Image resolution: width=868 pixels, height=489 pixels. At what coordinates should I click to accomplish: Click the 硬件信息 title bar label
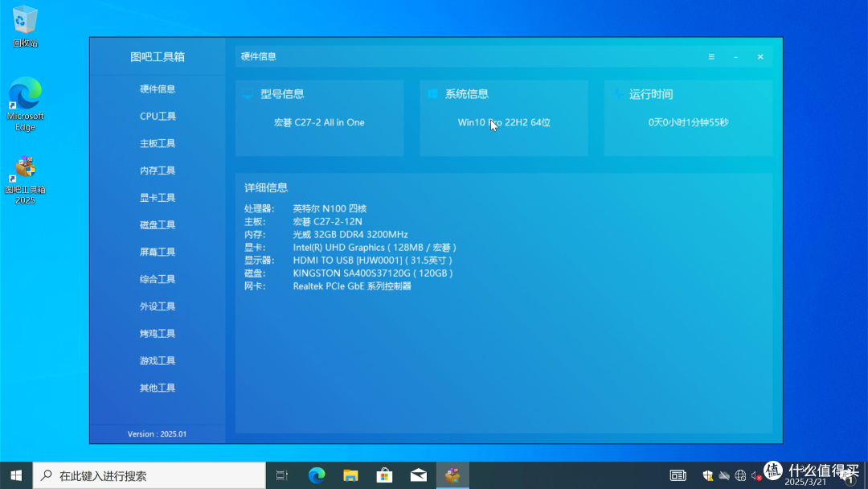(259, 56)
